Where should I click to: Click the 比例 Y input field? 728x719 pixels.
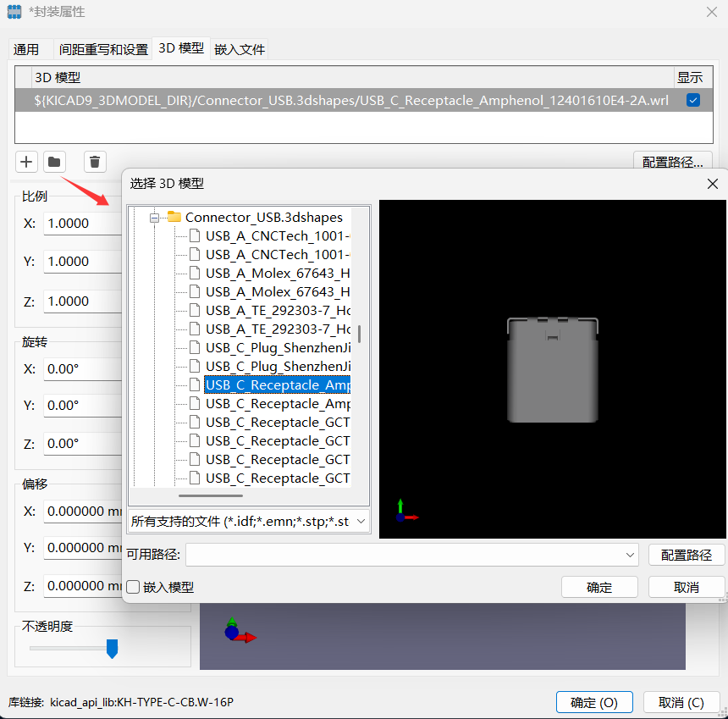coord(83,262)
